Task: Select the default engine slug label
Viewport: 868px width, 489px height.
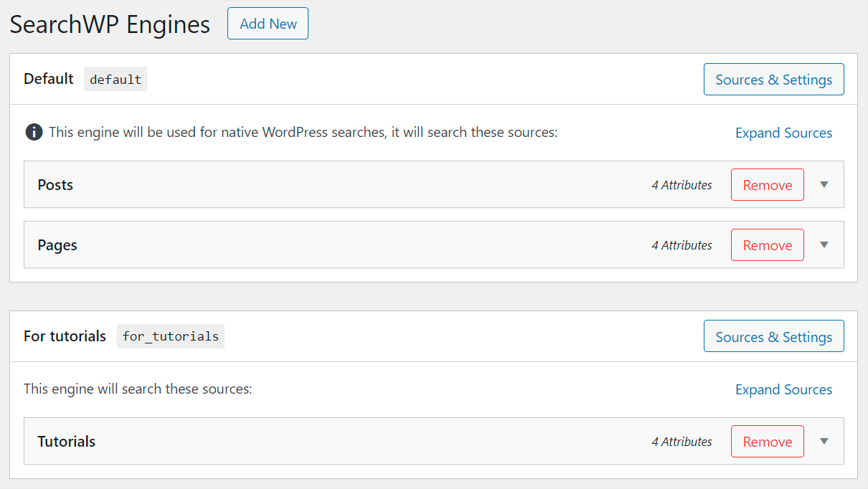Action: pyautogui.click(x=115, y=79)
